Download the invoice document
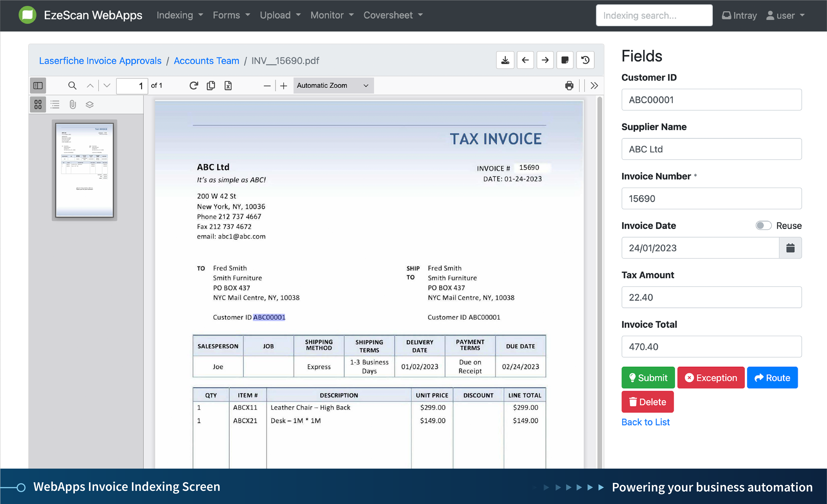The height and width of the screenshot is (504, 827). (x=505, y=60)
